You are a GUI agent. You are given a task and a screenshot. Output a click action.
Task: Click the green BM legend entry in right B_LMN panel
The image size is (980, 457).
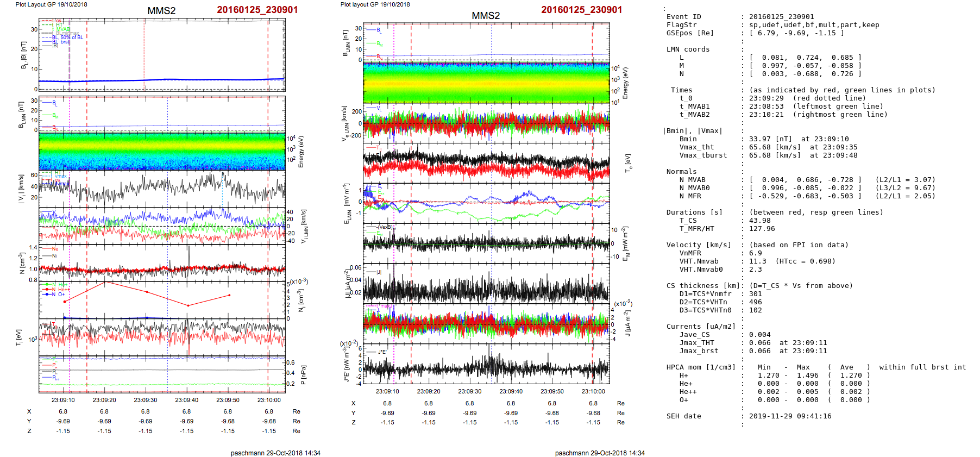379,44
